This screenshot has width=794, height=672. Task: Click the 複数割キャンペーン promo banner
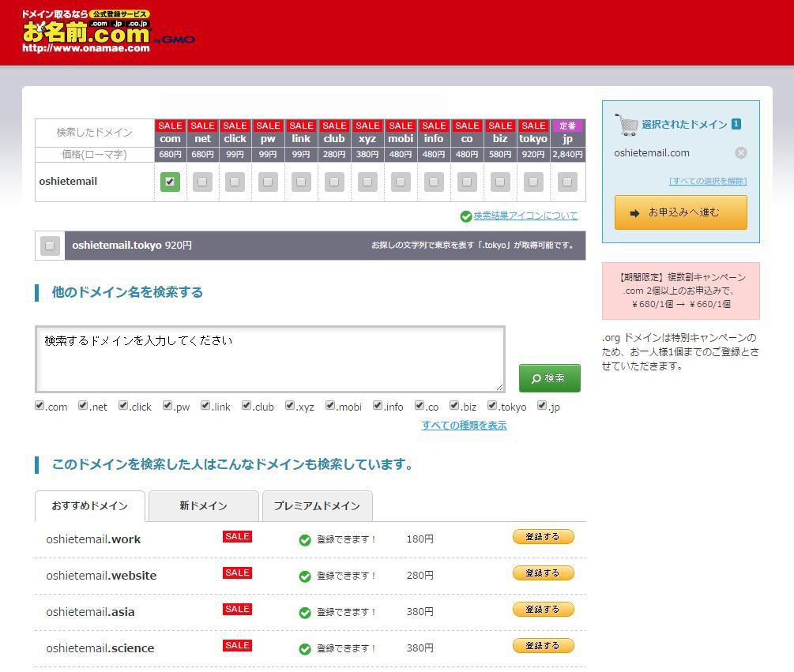[680, 291]
